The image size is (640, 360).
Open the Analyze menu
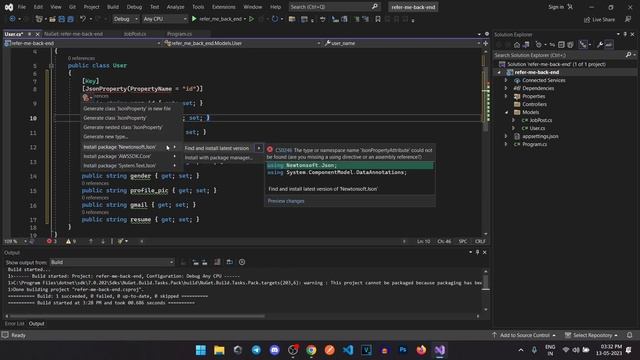[175, 7]
